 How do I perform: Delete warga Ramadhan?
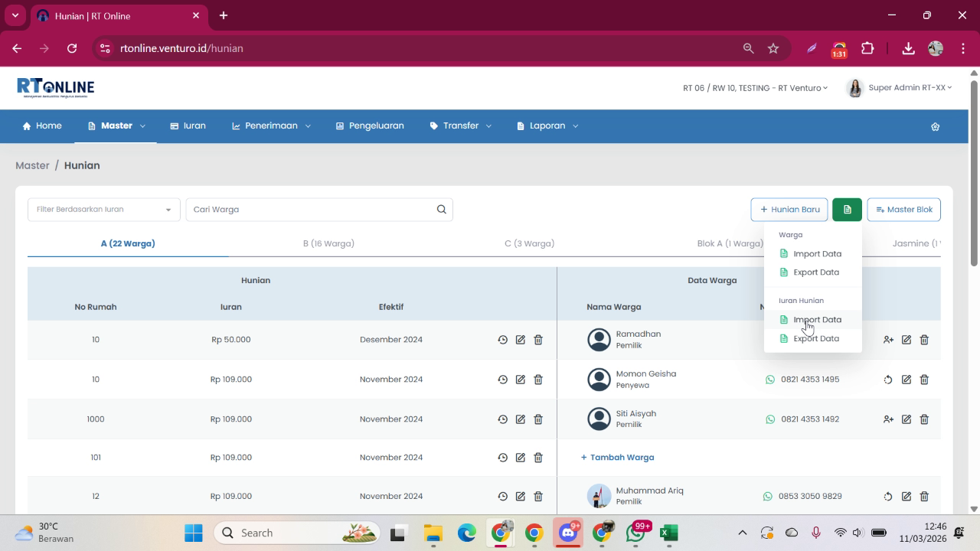[x=924, y=340]
